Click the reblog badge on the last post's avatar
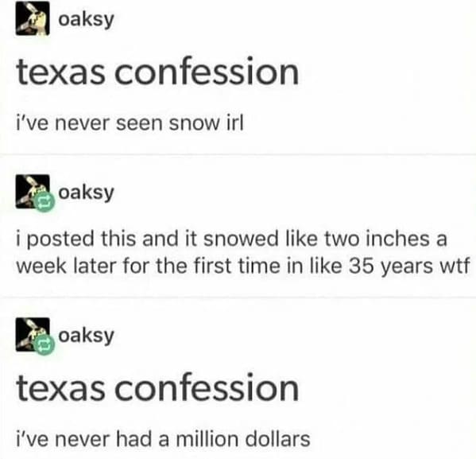476x459 pixels. [x=45, y=345]
